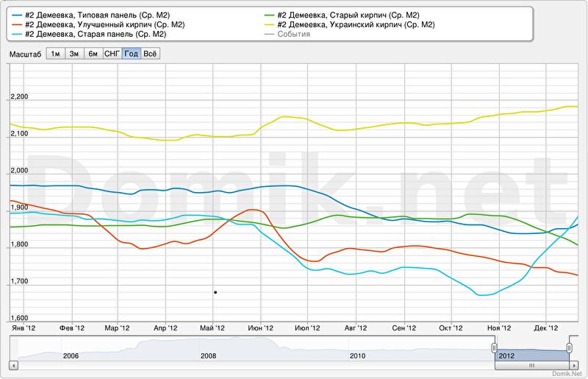Screen dimensions: 588x379
Task: Hide the Украинский кирпич series
Action: (x=351, y=24)
